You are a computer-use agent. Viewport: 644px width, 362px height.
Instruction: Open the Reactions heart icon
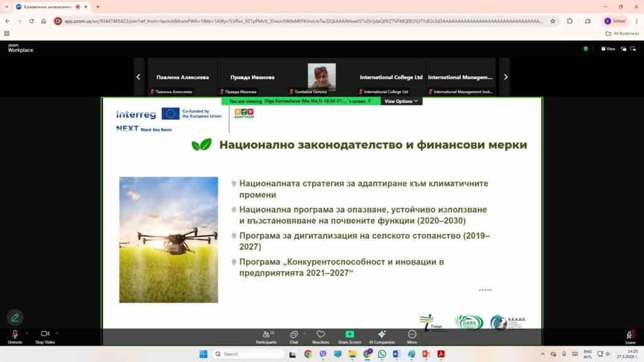point(321,334)
